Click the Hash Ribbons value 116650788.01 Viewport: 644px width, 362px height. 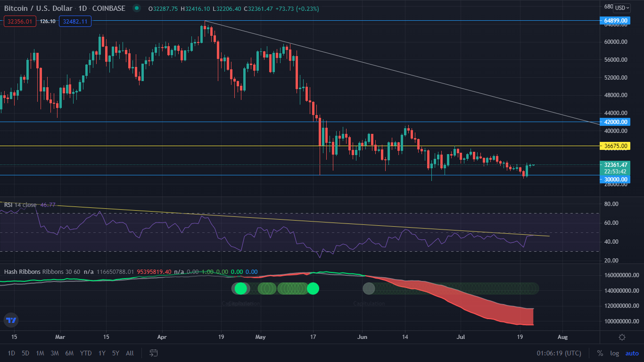[115, 271]
